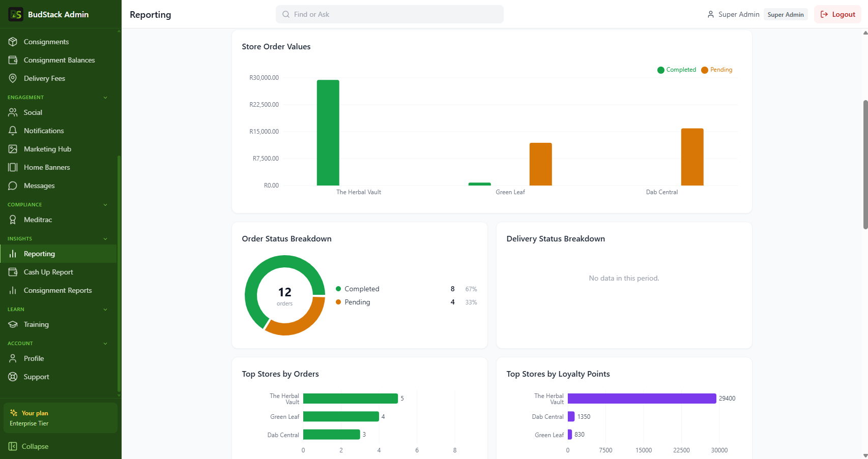Select Cash Up Report in sidebar
Screen dimensions: 868x459
[x=59, y=272]
